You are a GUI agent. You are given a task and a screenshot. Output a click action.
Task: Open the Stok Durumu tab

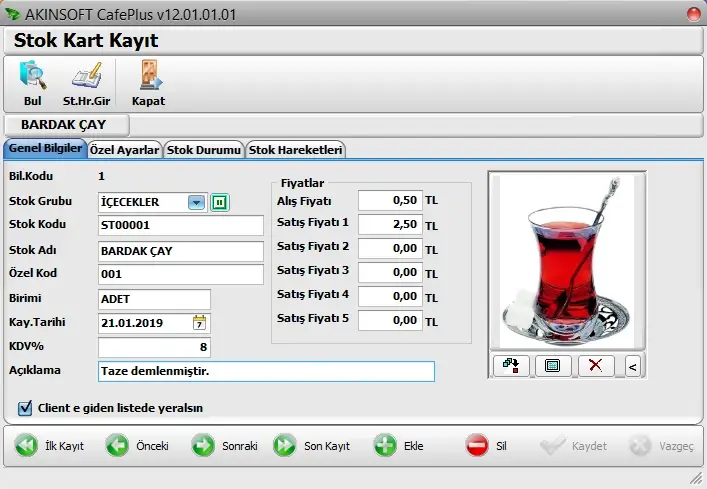204,150
